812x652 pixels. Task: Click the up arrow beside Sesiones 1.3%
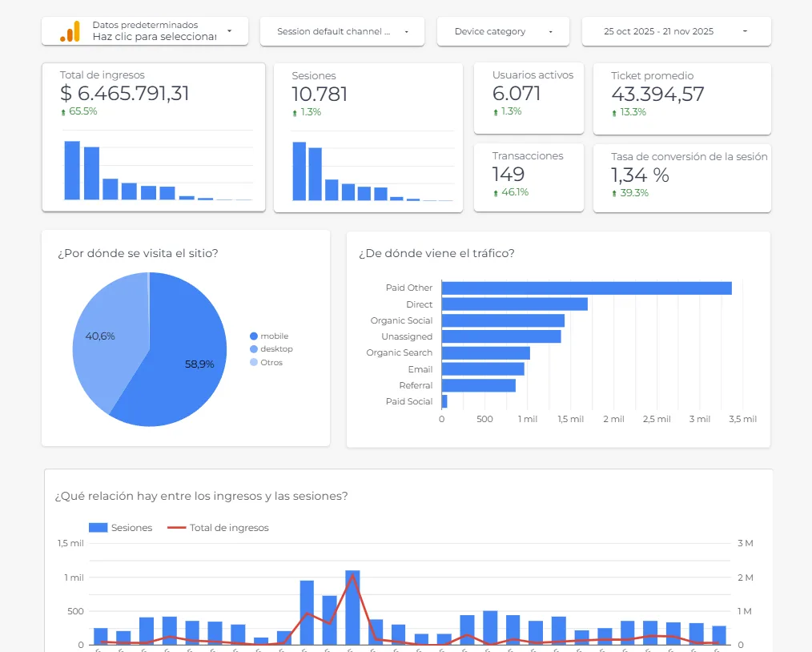coord(295,113)
